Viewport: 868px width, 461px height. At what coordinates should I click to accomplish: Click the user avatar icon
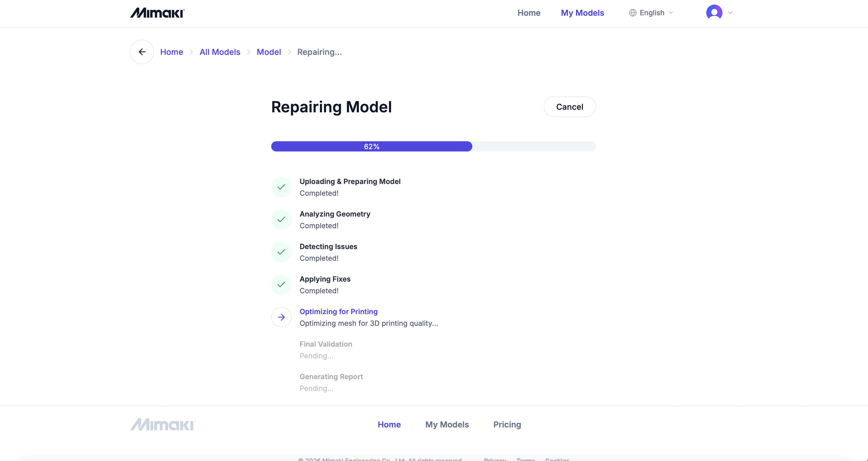point(714,13)
